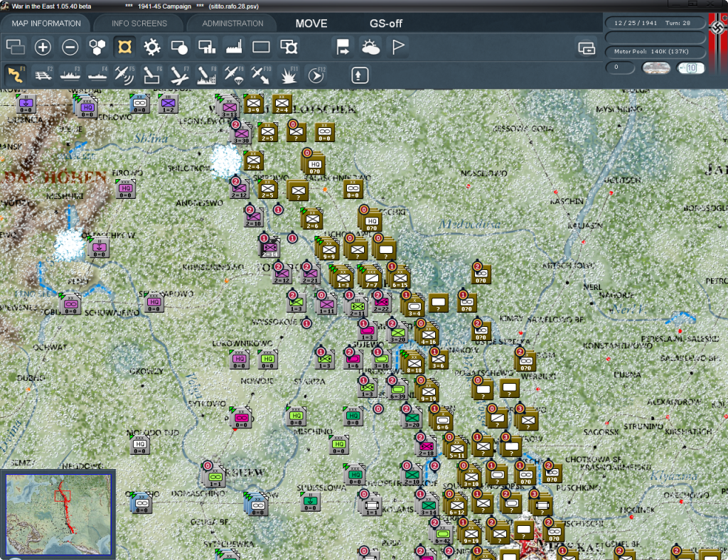Viewport: 728px width, 560px height.
Task: Zoom in the map with the plus icon
Action: click(x=43, y=47)
